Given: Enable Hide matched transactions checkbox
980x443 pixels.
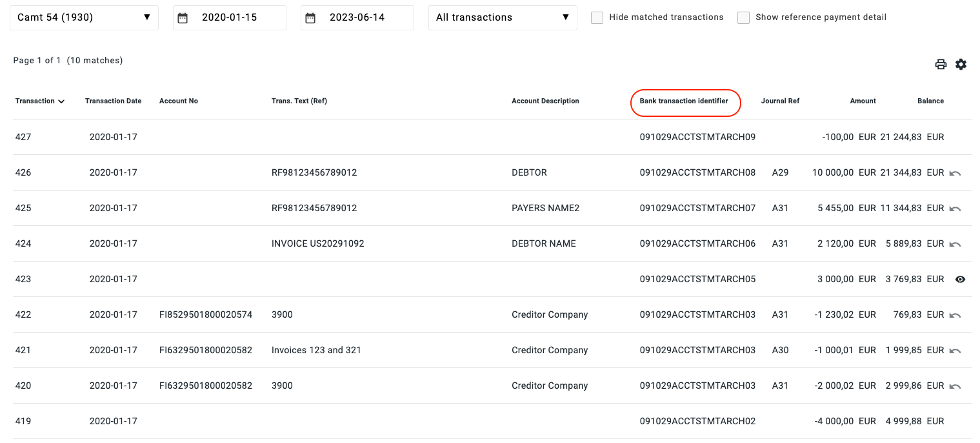Looking at the screenshot, I should click(x=597, y=17).
